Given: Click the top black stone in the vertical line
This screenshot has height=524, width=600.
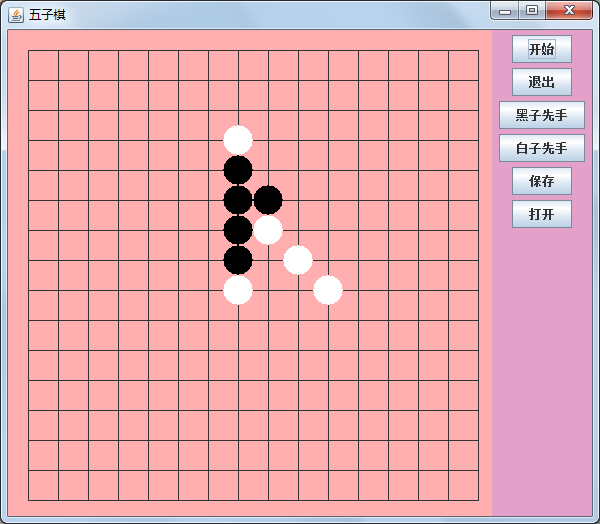Looking at the screenshot, I should (x=238, y=170).
